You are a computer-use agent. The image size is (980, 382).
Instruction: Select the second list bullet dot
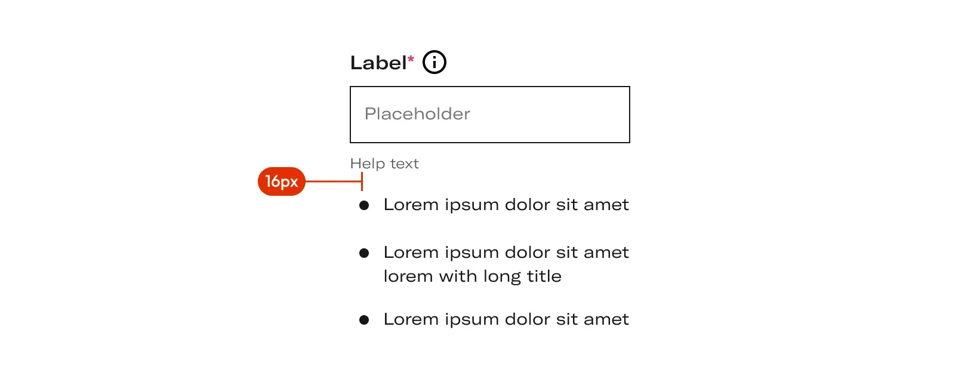pos(364,253)
